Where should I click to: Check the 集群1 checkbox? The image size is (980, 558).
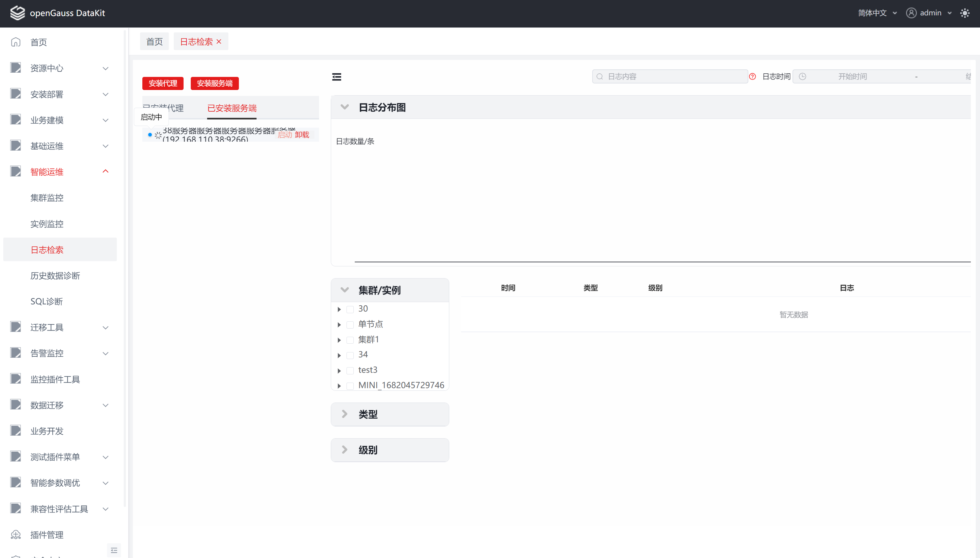[x=350, y=340]
